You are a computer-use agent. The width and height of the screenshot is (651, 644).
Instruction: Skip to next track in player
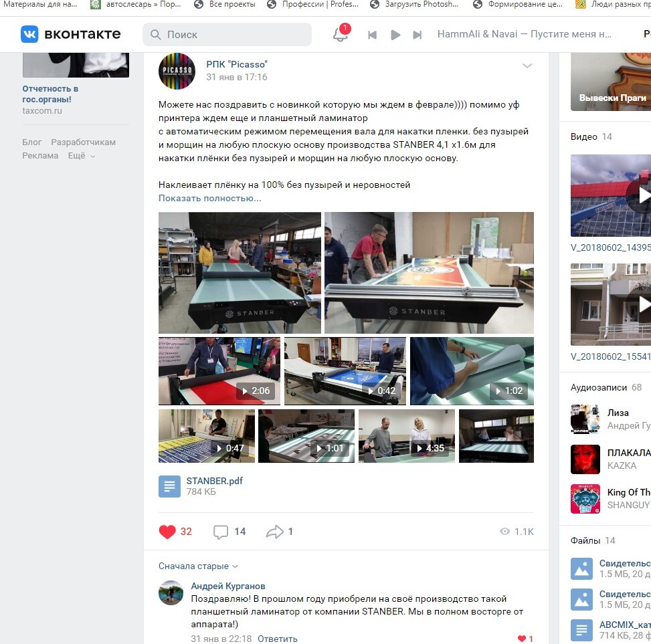[417, 35]
